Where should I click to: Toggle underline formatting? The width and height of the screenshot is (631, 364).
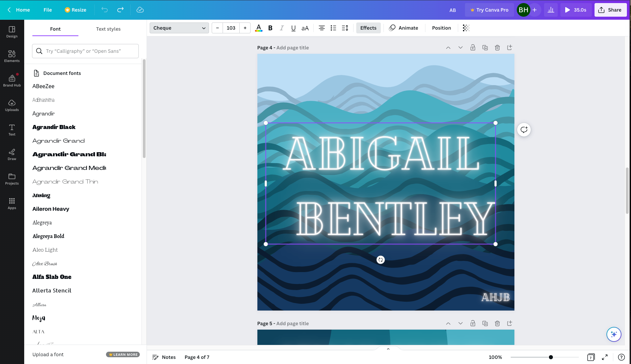coord(293,28)
